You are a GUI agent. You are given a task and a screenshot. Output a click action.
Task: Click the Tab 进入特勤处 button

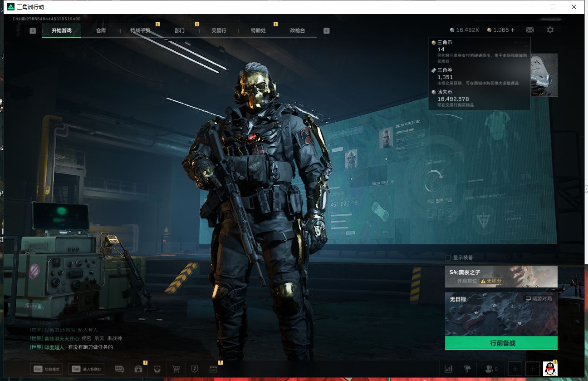pos(86,369)
